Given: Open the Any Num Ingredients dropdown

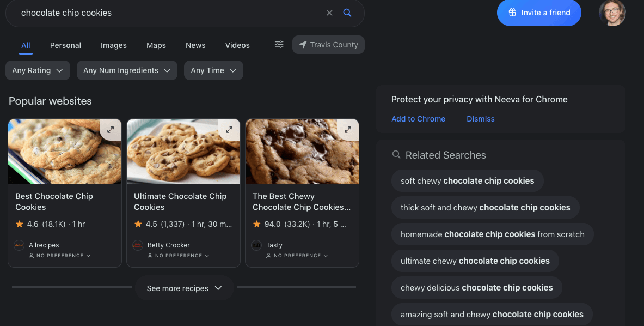Looking at the screenshot, I should [127, 70].
